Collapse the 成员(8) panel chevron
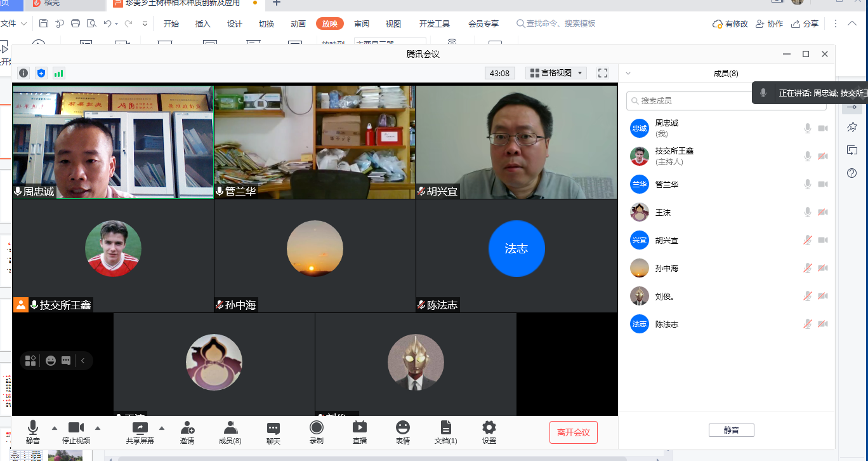This screenshot has width=868, height=461. 628,74
